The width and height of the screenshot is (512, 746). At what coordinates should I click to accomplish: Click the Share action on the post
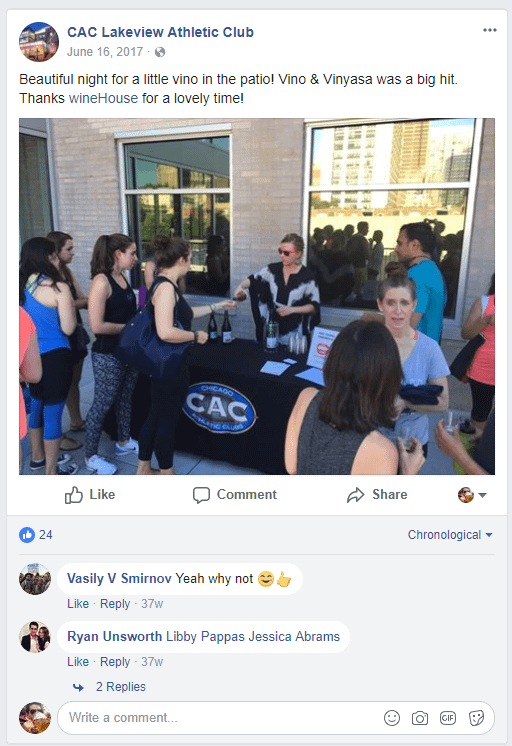(377, 495)
